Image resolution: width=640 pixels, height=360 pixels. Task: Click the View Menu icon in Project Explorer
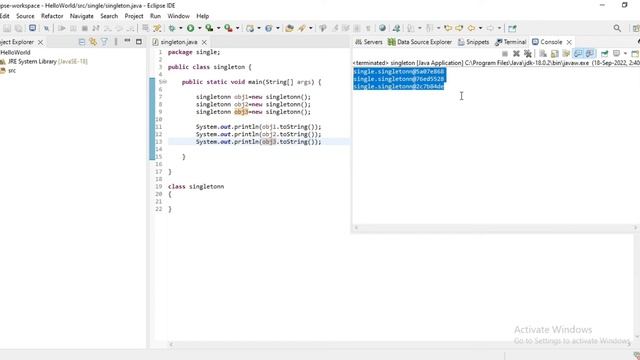coord(116,42)
